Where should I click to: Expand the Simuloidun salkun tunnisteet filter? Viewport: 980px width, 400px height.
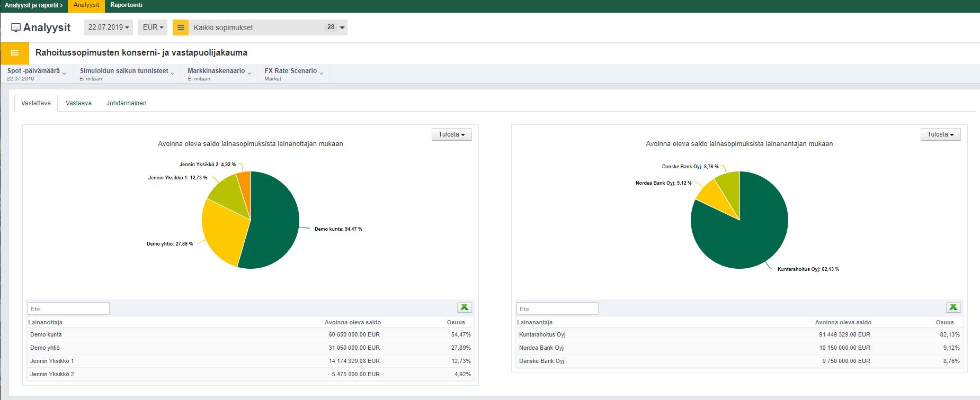pos(127,74)
